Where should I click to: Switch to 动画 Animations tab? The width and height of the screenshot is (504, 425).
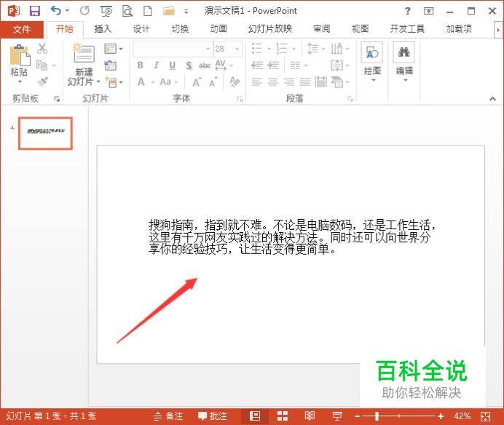click(x=218, y=29)
